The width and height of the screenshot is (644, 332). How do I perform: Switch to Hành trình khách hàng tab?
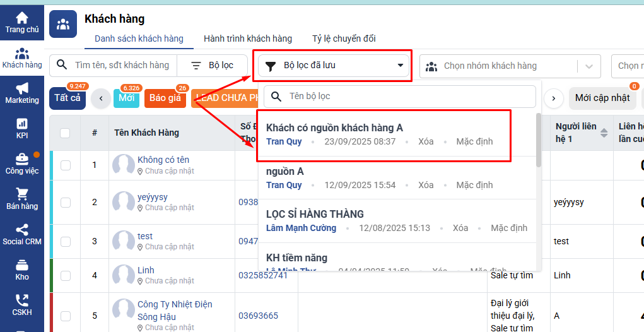(248, 39)
